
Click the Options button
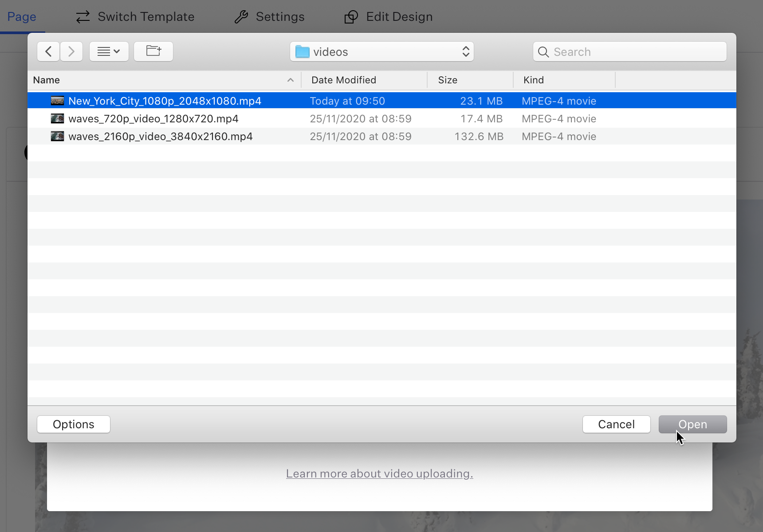pyautogui.click(x=74, y=424)
